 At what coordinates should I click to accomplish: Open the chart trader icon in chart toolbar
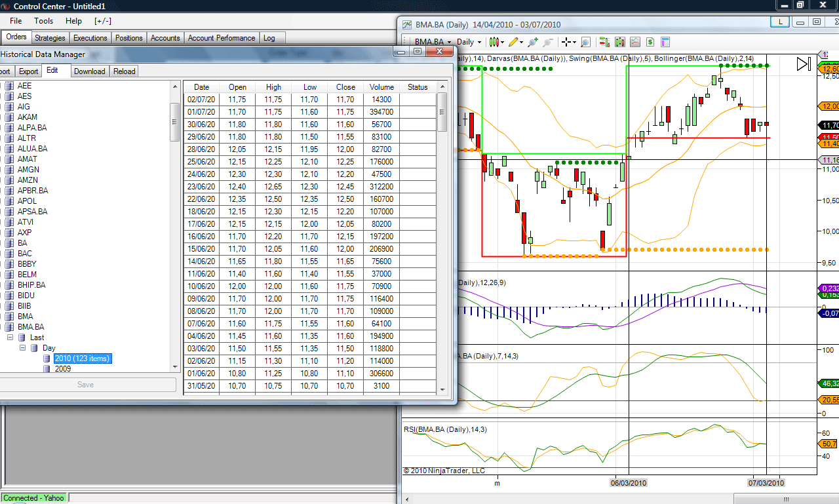(x=604, y=42)
